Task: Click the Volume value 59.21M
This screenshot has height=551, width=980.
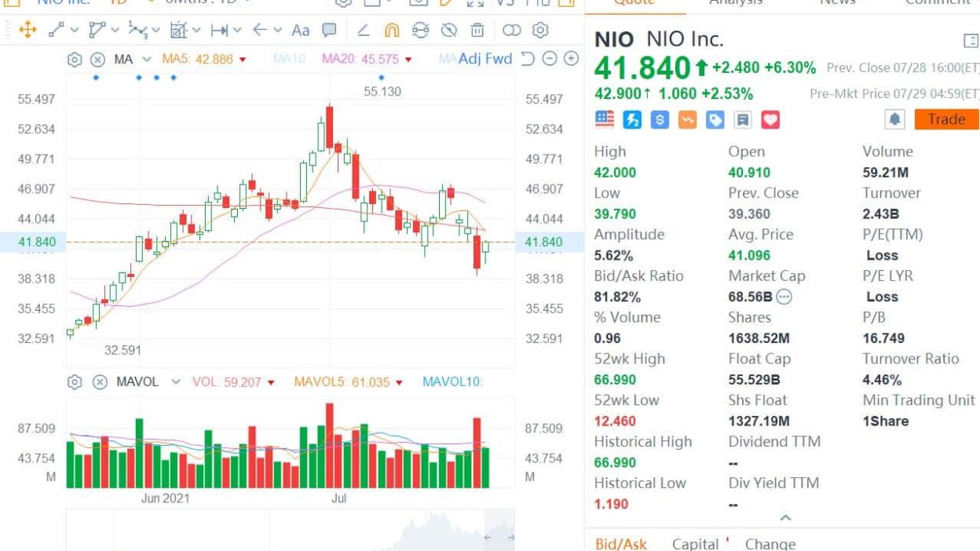Action: tap(886, 173)
